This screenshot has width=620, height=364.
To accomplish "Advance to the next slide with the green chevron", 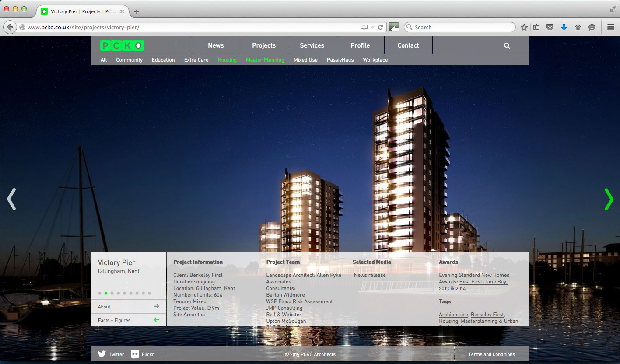I will (x=609, y=199).
